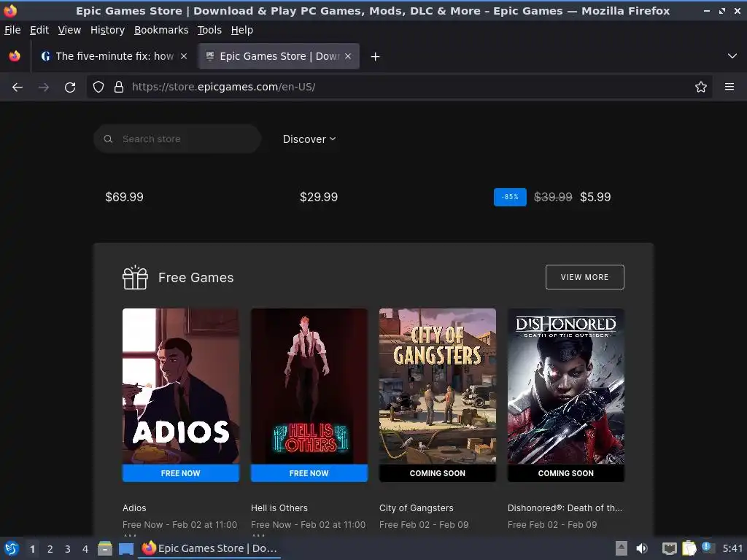Click the Adios title link
Screen dimensions: 747x560
134,508
